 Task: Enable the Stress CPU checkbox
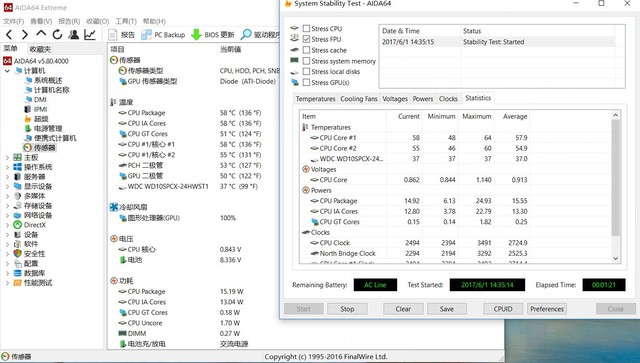pos(306,29)
